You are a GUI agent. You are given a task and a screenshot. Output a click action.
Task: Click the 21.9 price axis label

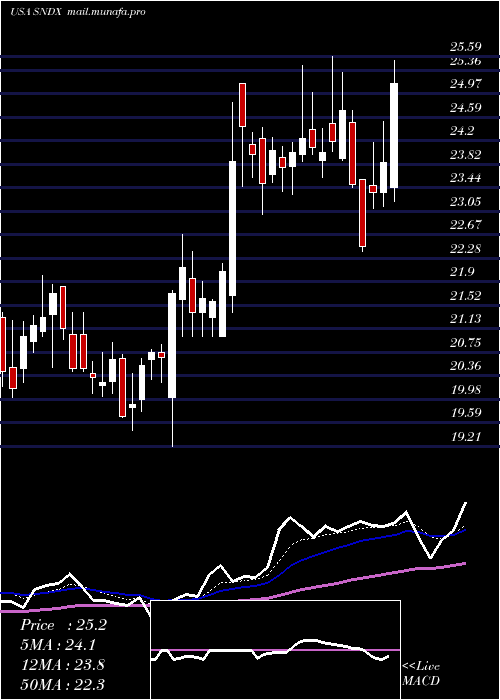point(462,272)
